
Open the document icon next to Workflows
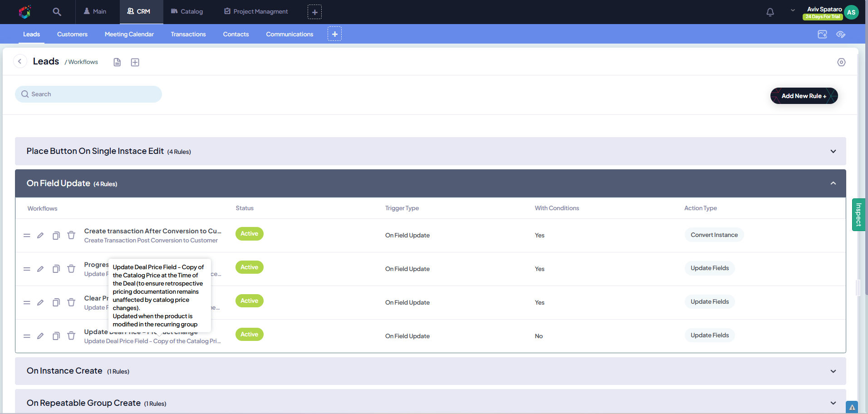pyautogui.click(x=117, y=62)
